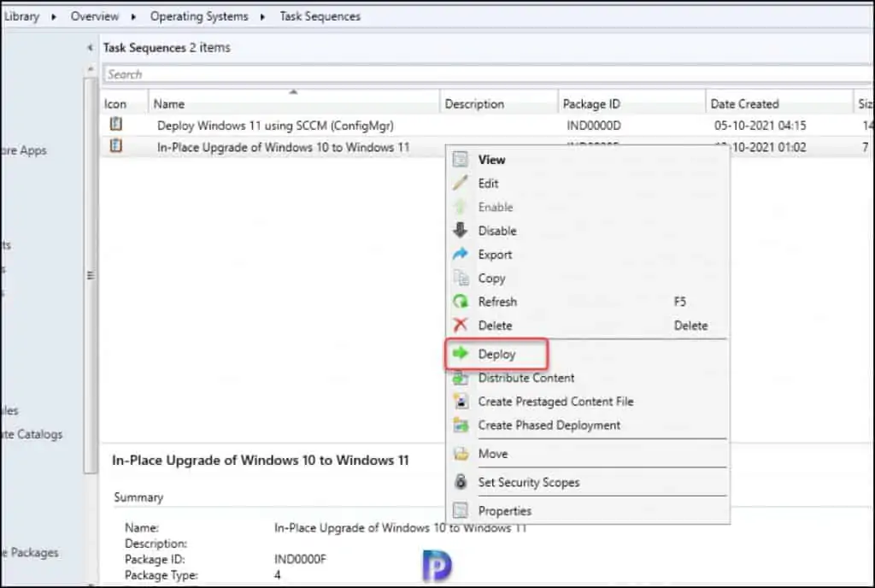Click the View icon in context menu
875x588 pixels.
click(461, 160)
